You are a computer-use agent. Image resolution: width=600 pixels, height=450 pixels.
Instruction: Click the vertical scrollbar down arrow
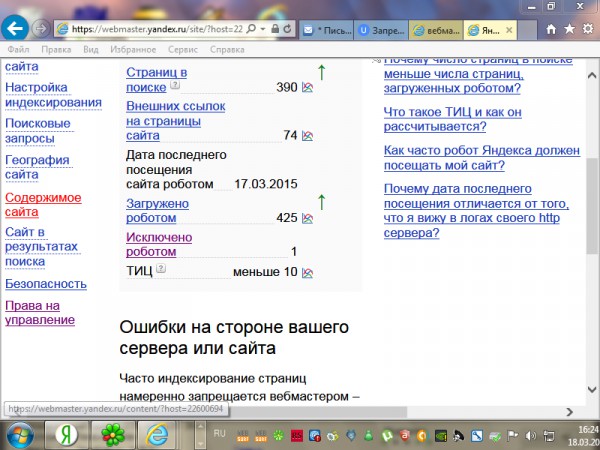pyautogui.click(x=592, y=390)
